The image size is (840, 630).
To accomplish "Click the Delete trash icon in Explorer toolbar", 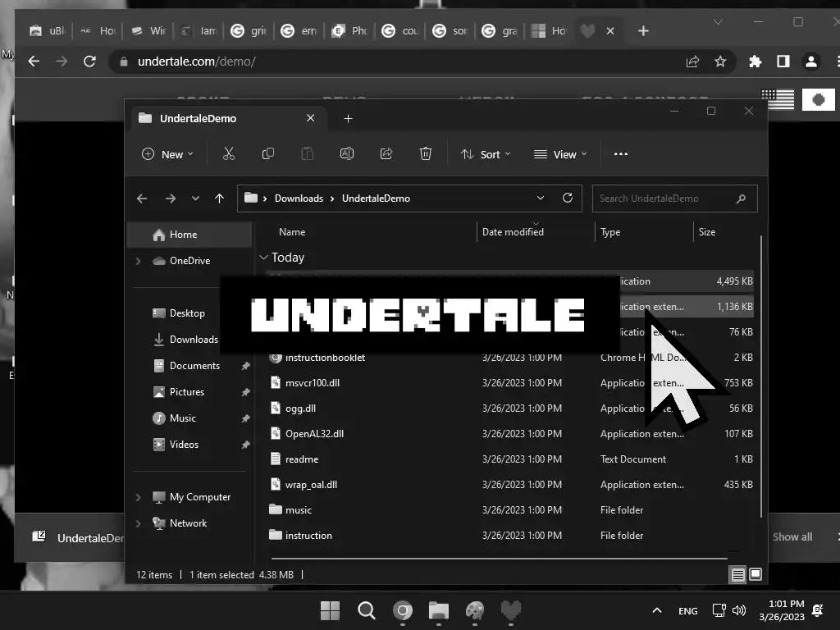I will coord(426,154).
